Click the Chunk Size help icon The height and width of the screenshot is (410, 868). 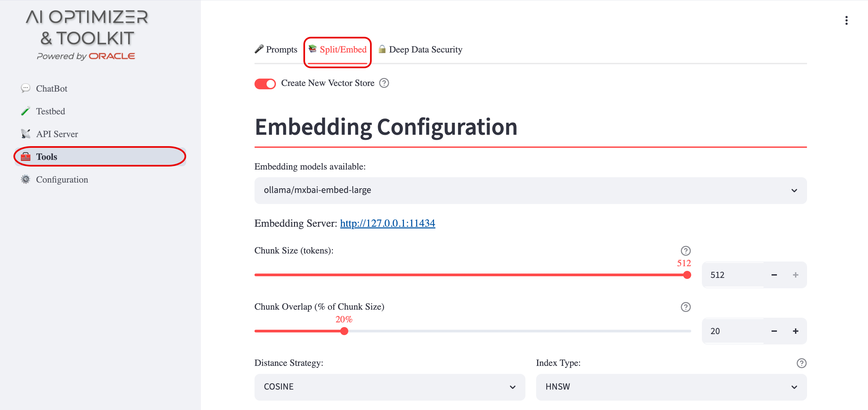pos(685,251)
